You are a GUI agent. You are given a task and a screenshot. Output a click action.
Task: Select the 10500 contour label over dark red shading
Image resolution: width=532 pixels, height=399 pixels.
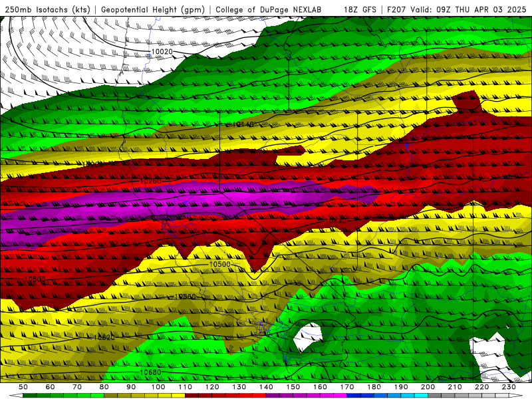35,279
